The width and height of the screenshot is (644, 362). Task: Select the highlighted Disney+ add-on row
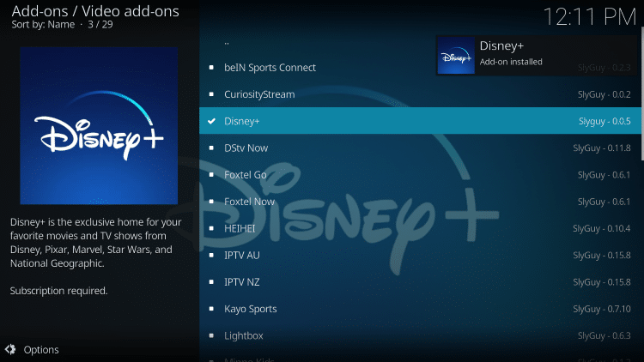click(x=420, y=121)
